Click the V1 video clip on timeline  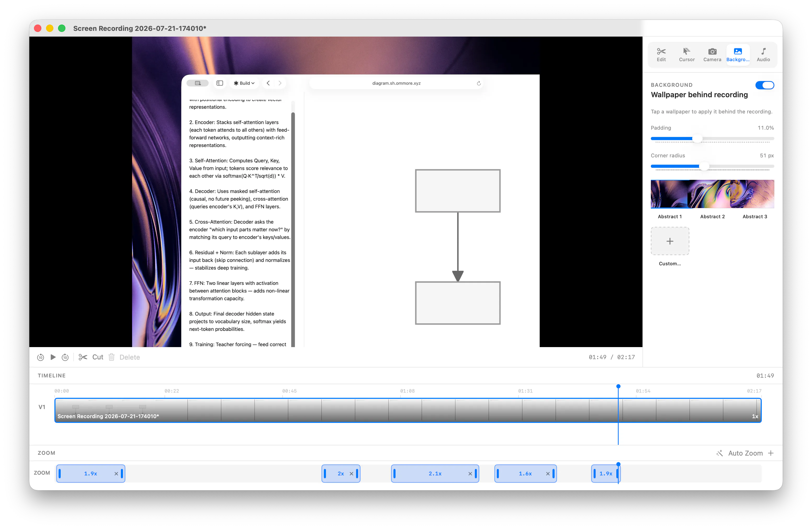(x=408, y=410)
